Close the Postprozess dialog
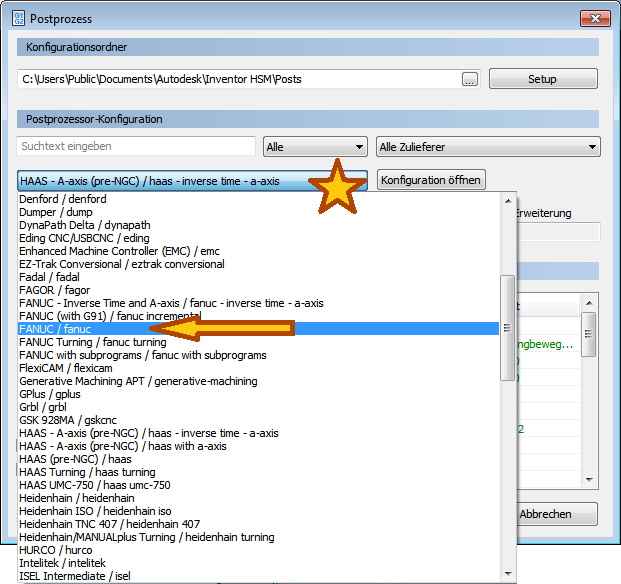 coord(595,19)
